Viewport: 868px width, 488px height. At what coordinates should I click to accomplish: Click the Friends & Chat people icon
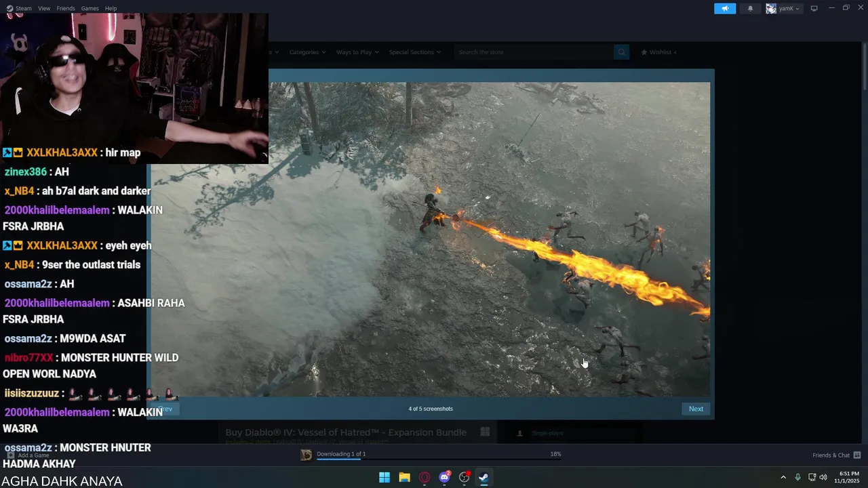point(857,455)
